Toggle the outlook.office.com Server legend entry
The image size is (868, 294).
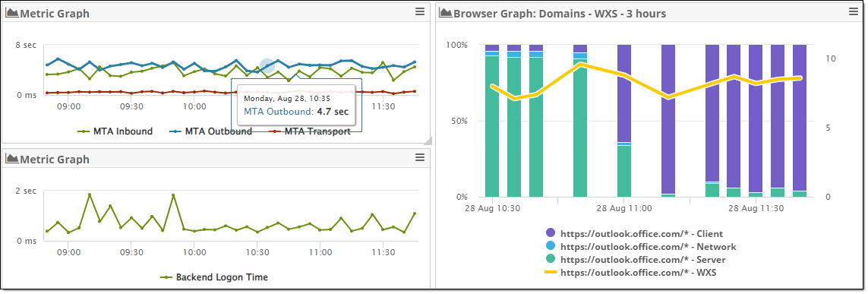636,259
